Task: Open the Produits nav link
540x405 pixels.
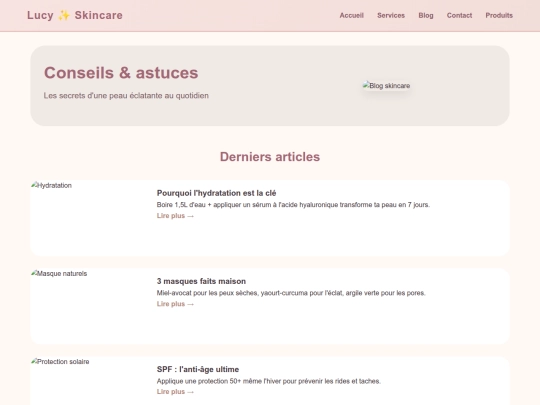Action: [x=499, y=15]
